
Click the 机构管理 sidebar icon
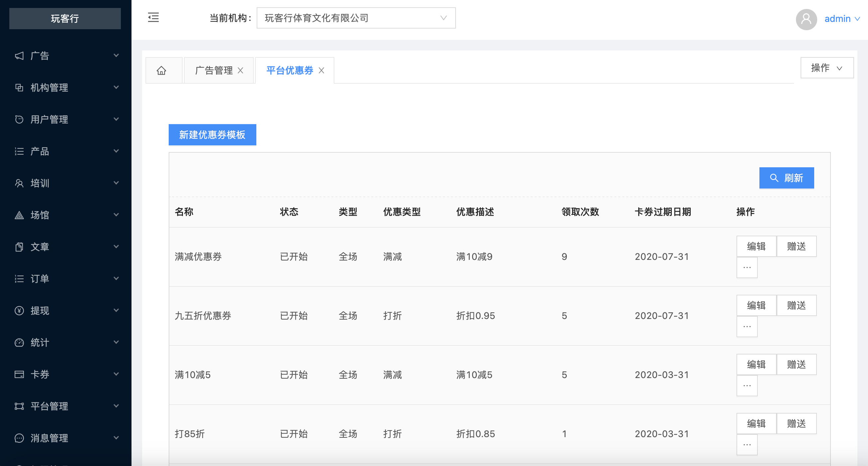pyautogui.click(x=19, y=88)
